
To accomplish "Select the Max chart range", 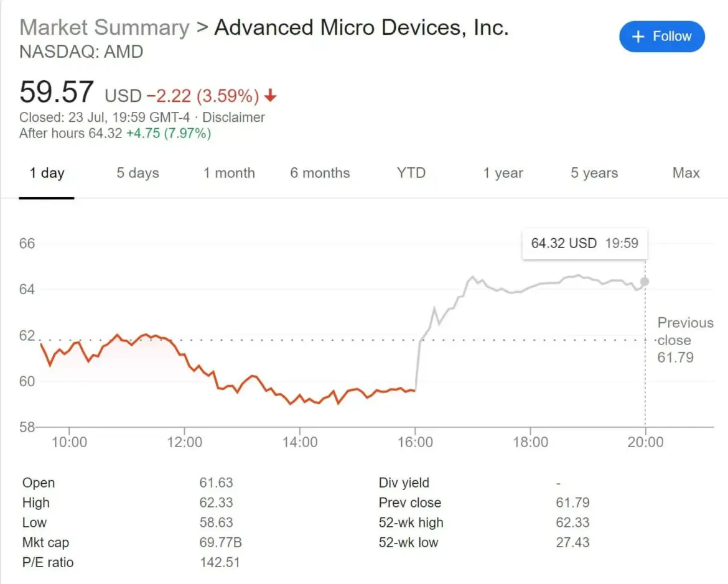I will (x=685, y=174).
